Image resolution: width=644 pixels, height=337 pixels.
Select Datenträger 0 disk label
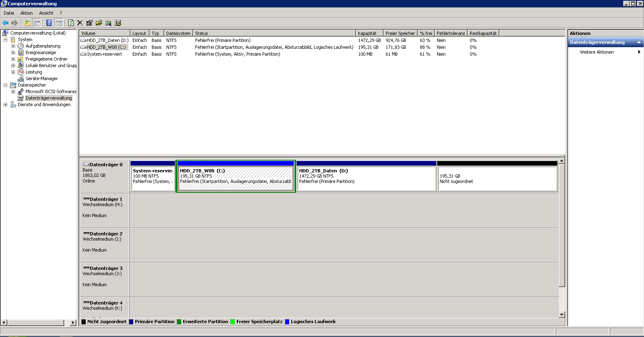pos(104,176)
